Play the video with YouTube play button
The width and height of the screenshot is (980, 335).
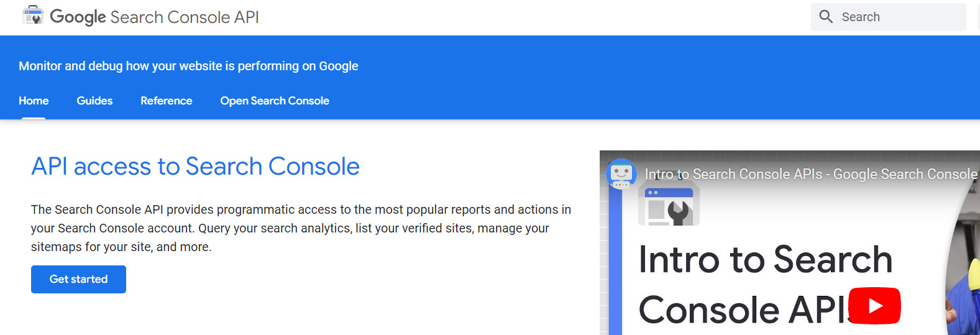[874, 306]
